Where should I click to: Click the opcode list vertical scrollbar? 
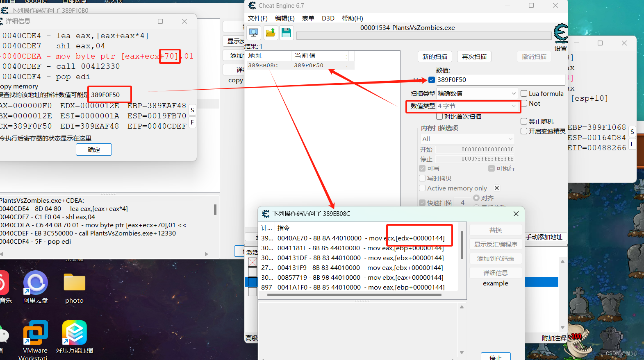coord(462,246)
